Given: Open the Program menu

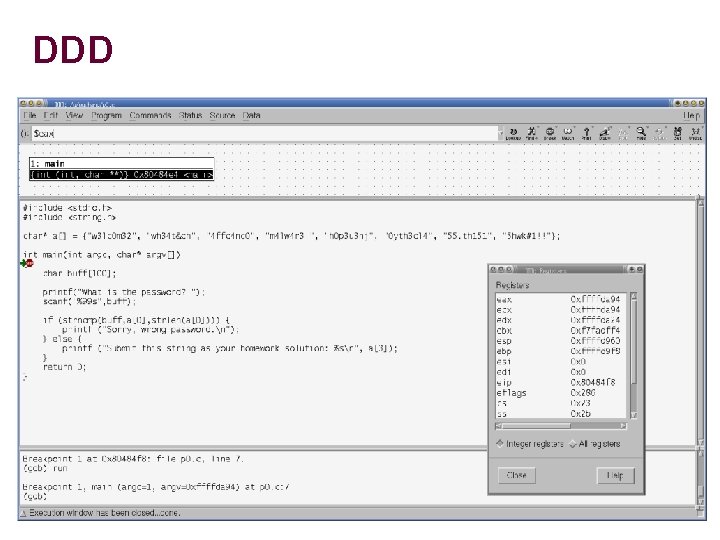Looking at the screenshot, I should pyautogui.click(x=106, y=115).
